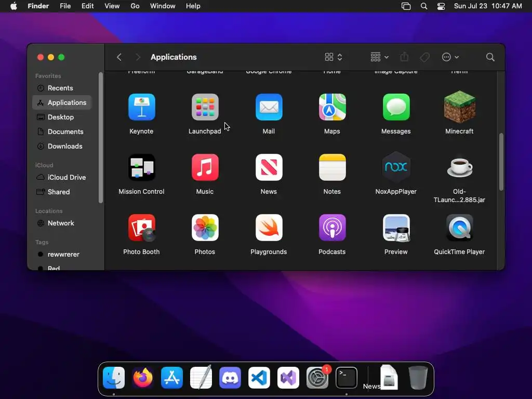Open Downloads in the sidebar
Screen dimensions: 532x399
point(62,146)
